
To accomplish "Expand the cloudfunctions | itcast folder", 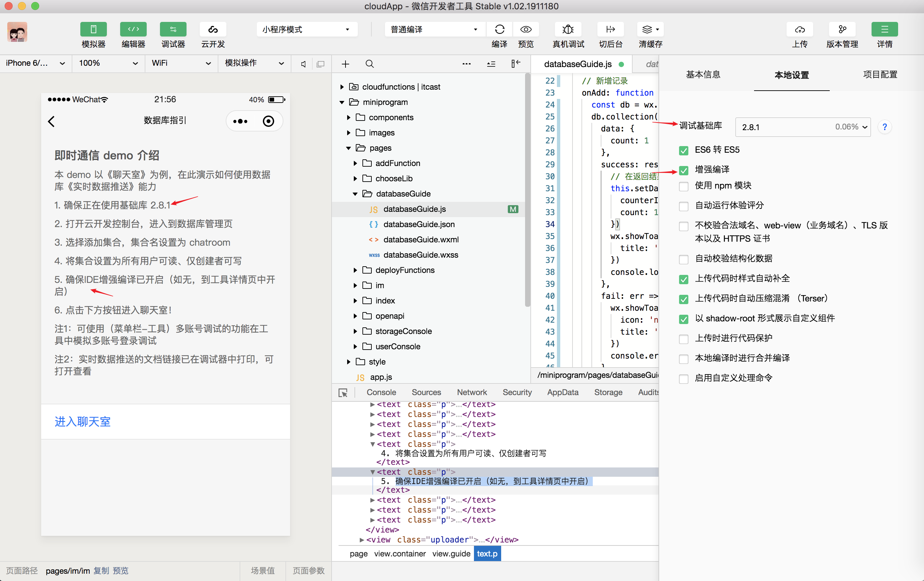I will (x=342, y=87).
